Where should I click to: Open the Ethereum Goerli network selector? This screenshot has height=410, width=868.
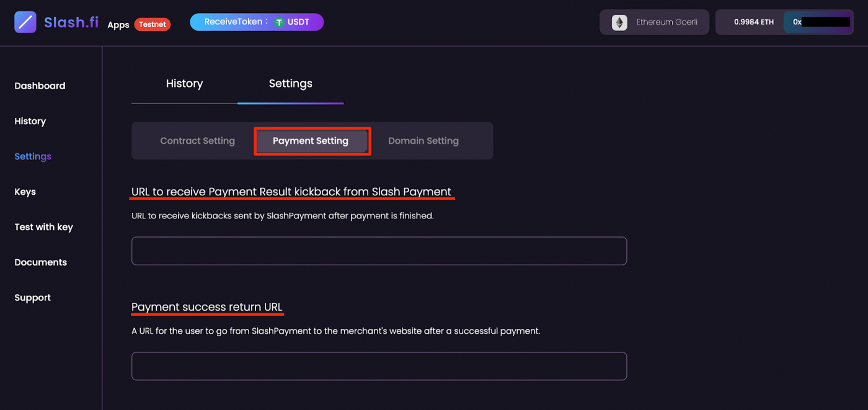coord(654,22)
